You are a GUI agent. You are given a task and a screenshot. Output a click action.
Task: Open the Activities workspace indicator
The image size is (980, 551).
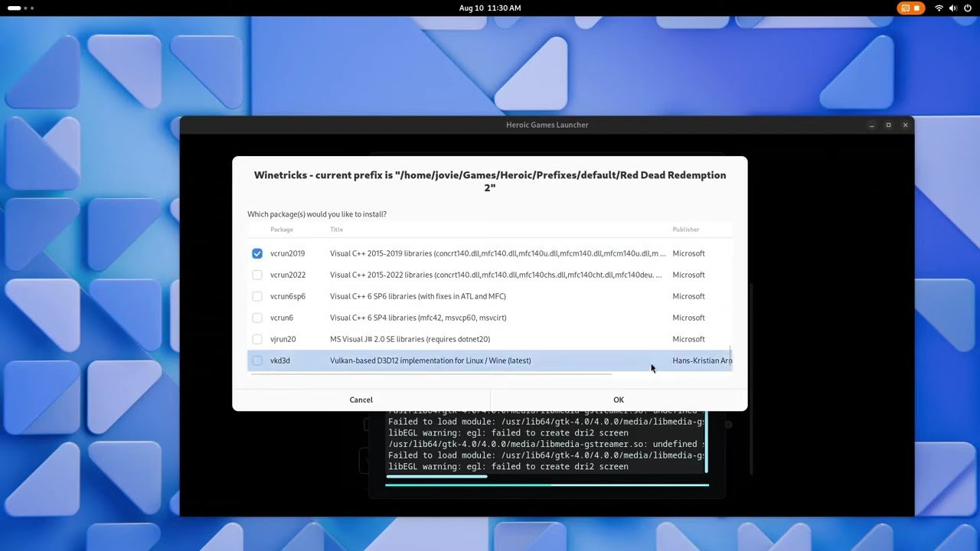pos(21,8)
